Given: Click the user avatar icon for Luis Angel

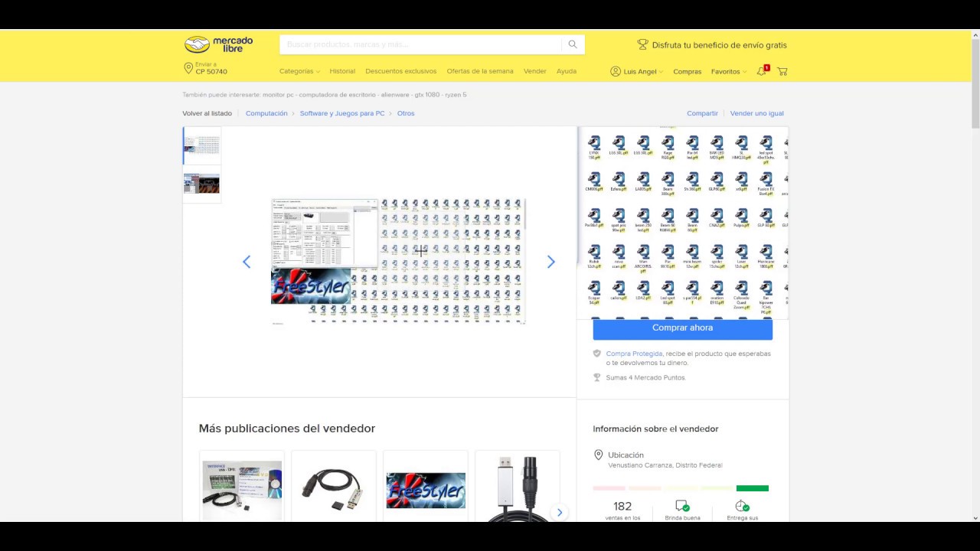Looking at the screenshot, I should pyautogui.click(x=616, y=71).
